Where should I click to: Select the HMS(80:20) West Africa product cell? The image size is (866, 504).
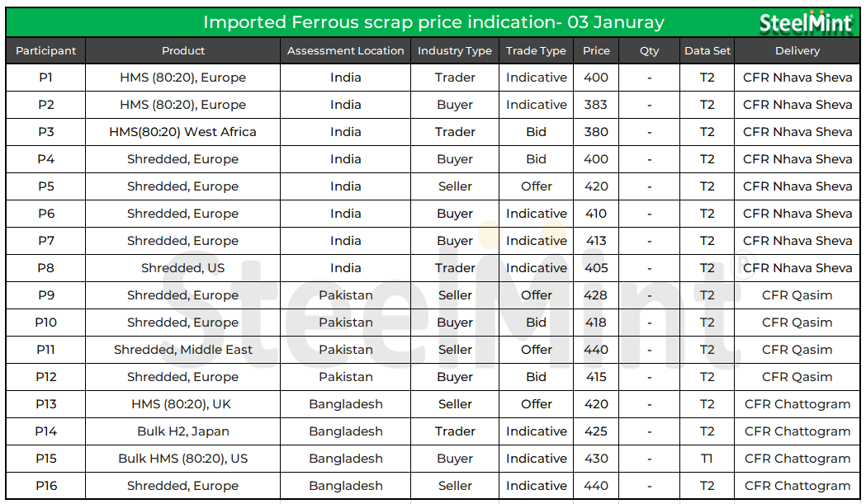tap(183, 132)
